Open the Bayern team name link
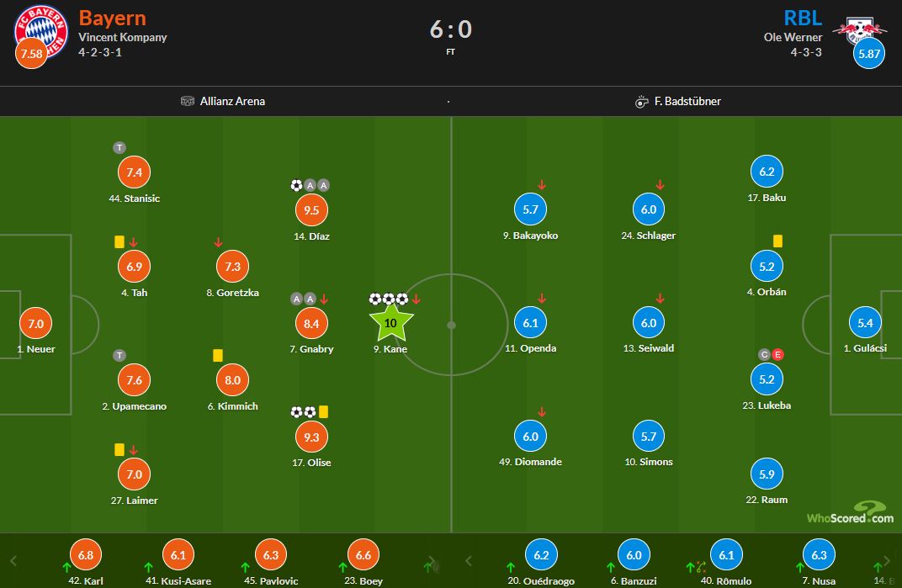This screenshot has width=902, height=588. coord(112,18)
